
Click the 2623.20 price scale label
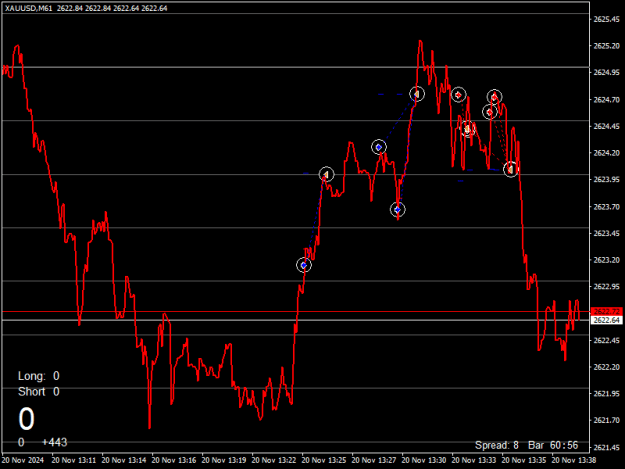click(606, 260)
